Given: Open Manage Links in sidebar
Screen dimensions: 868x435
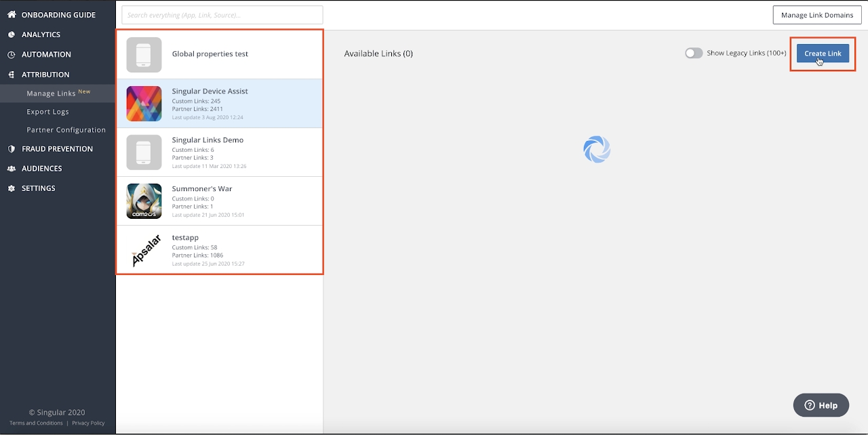Looking at the screenshot, I should (x=51, y=94).
